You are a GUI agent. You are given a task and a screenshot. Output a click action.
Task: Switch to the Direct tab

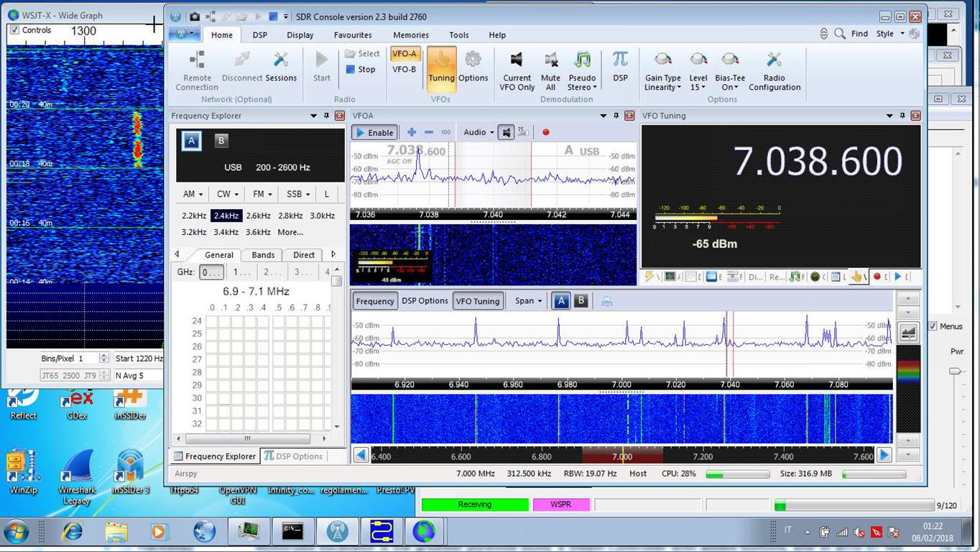click(304, 254)
